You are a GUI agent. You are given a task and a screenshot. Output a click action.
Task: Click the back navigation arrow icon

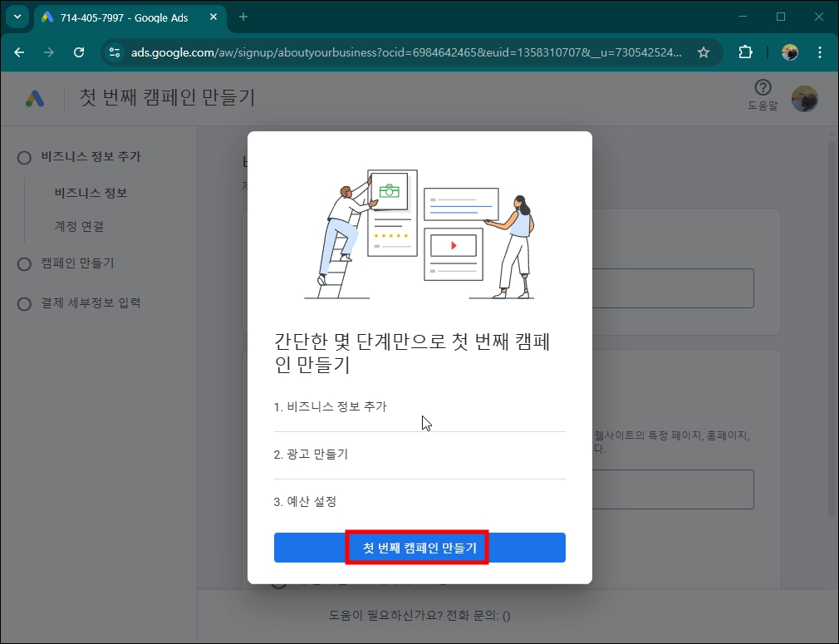[x=19, y=52]
